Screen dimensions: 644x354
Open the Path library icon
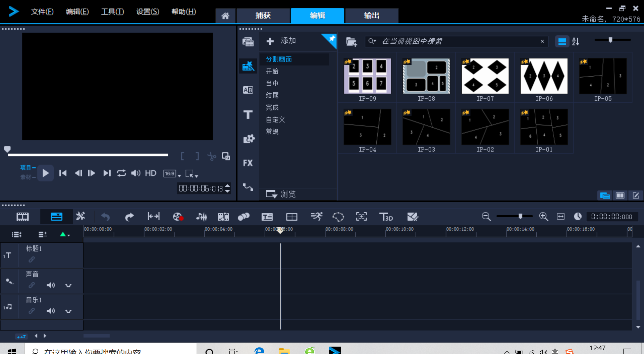(x=248, y=187)
